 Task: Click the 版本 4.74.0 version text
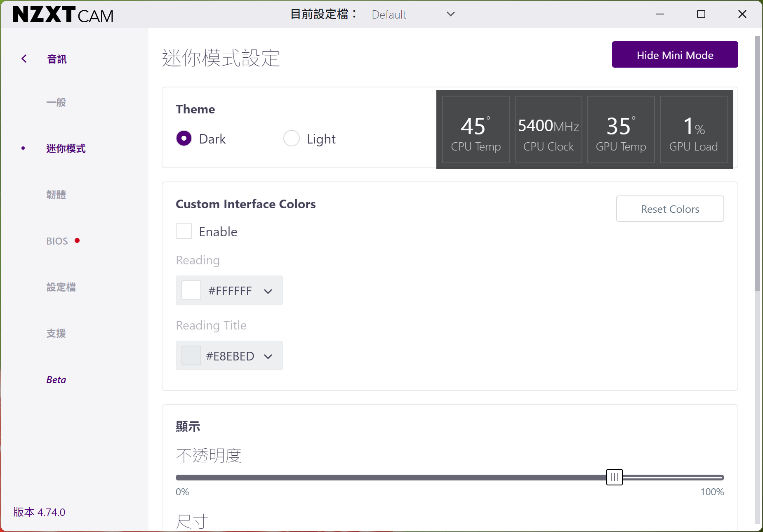pyautogui.click(x=39, y=512)
